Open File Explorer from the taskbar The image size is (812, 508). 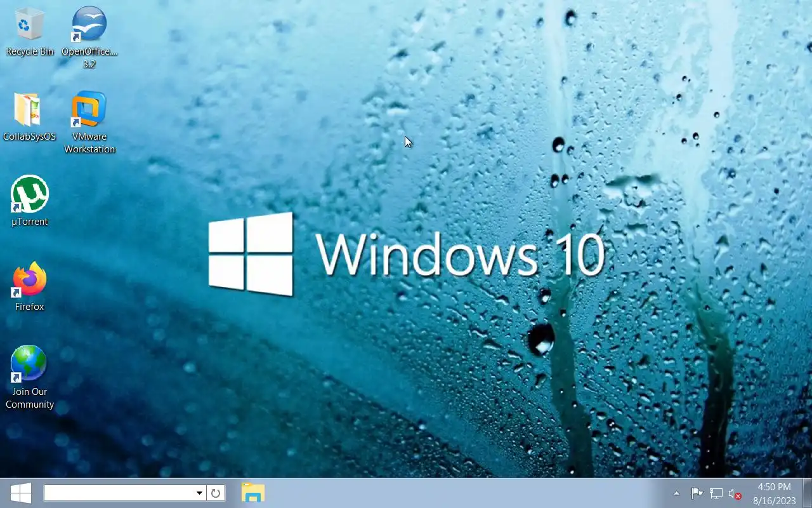point(253,493)
